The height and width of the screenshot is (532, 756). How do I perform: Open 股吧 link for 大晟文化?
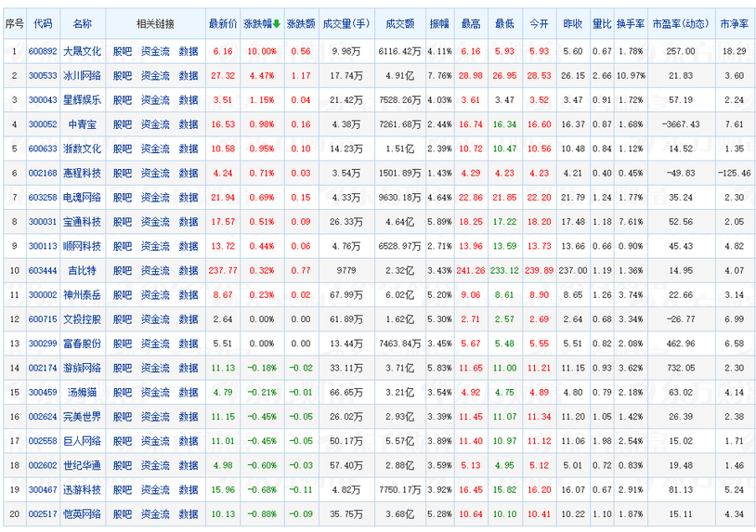pos(123,51)
